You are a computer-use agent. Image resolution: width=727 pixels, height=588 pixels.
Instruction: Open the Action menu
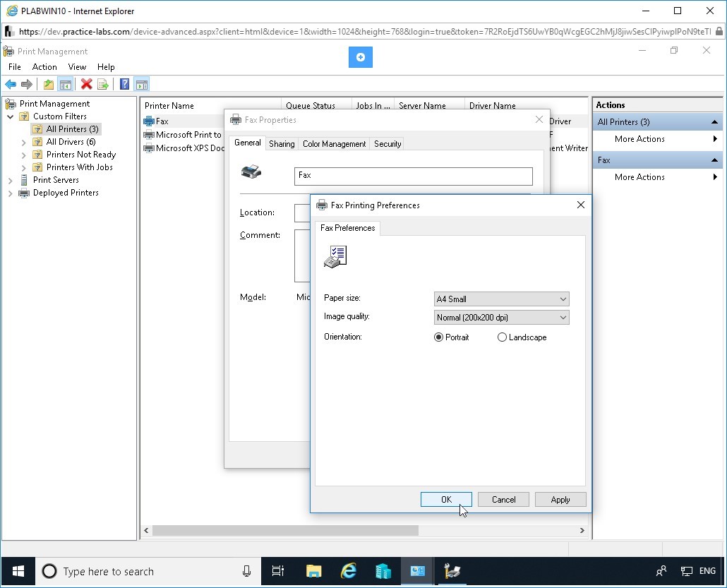coord(44,67)
